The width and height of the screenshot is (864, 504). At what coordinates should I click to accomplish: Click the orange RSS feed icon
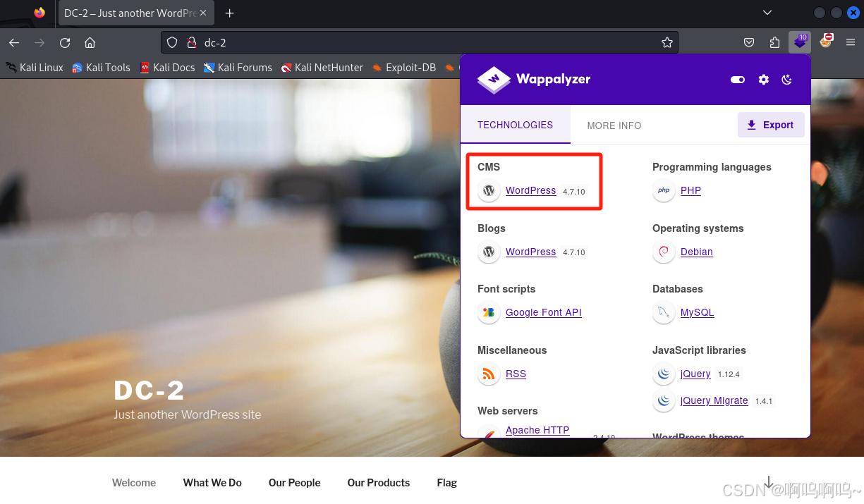click(489, 374)
